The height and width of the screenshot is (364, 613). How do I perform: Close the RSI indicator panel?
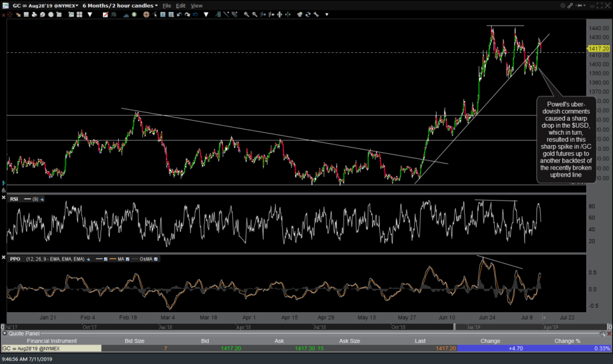3,198
